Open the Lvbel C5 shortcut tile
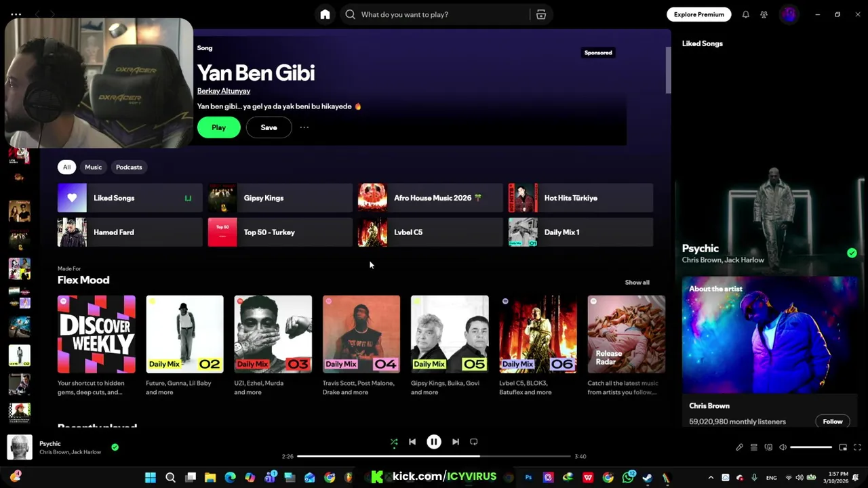 431,232
